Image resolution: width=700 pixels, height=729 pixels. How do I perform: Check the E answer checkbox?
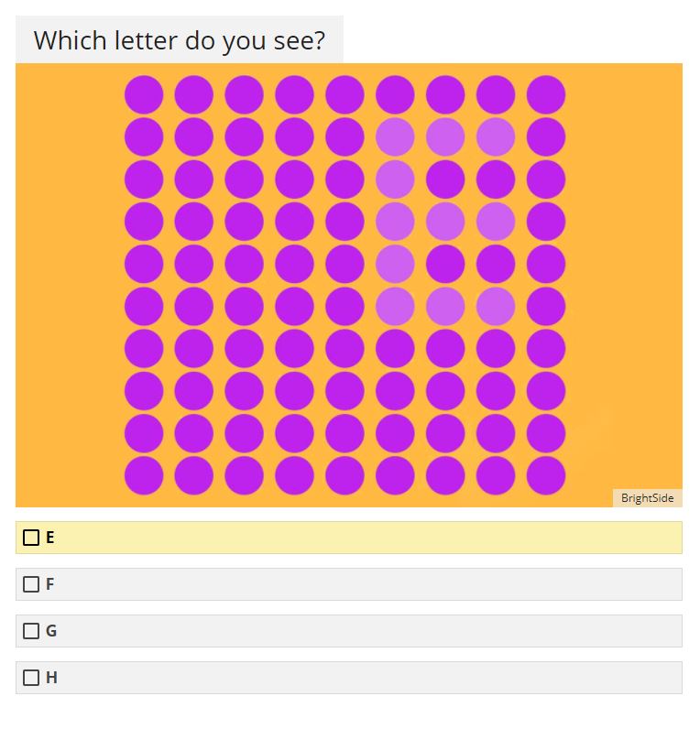coord(31,538)
